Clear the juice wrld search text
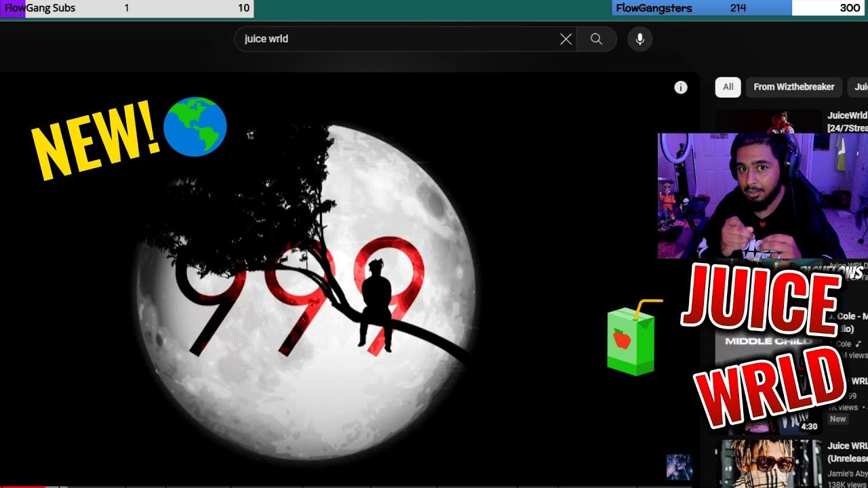The image size is (868, 488). (566, 39)
